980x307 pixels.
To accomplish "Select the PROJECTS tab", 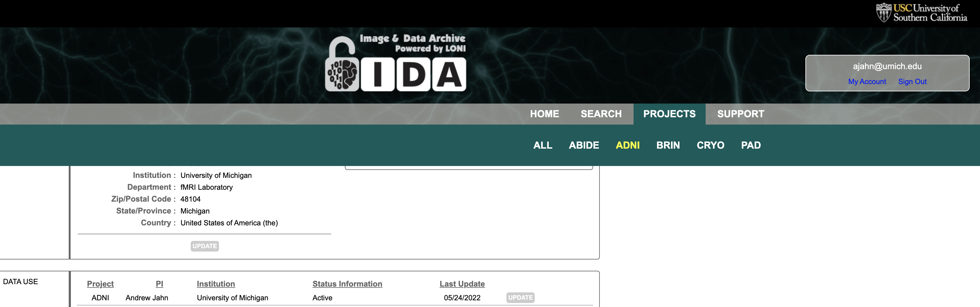I will click(669, 114).
